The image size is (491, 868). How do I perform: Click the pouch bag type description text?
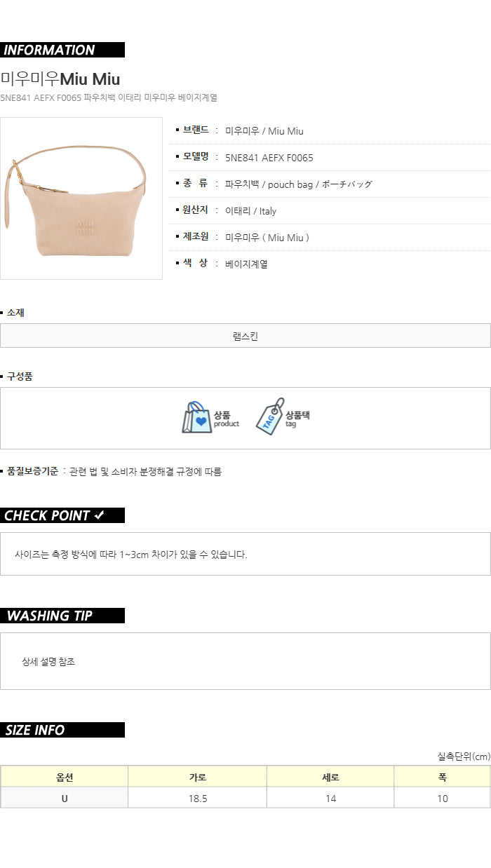[299, 184]
